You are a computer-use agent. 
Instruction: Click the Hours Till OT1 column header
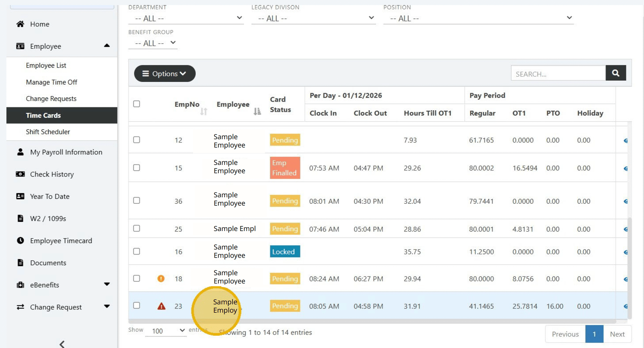click(428, 113)
